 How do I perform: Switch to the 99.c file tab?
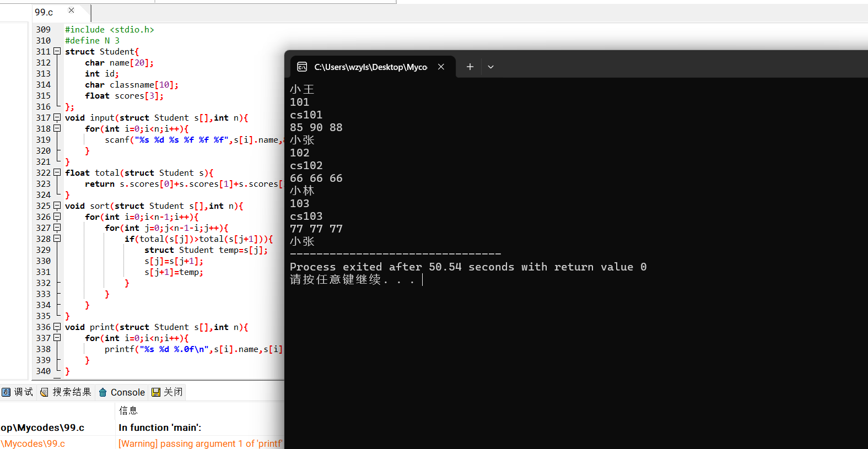point(44,12)
